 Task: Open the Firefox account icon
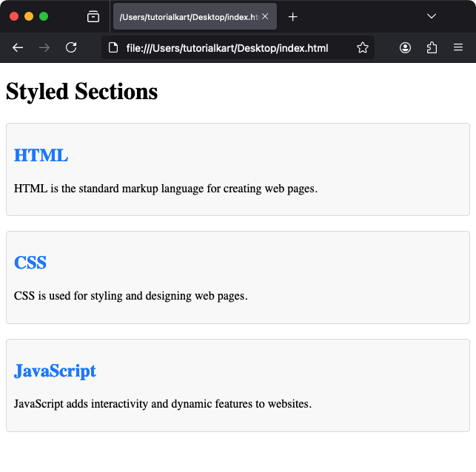405,47
